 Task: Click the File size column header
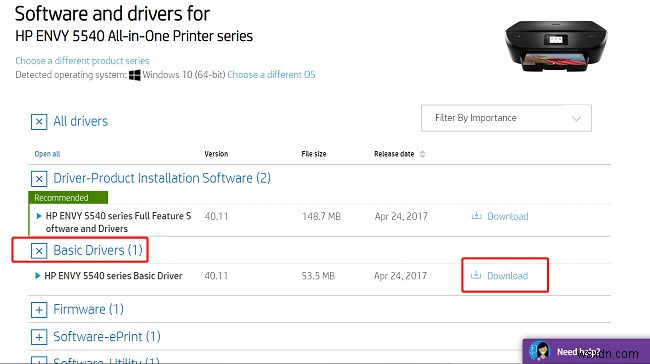tap(314, 154)
